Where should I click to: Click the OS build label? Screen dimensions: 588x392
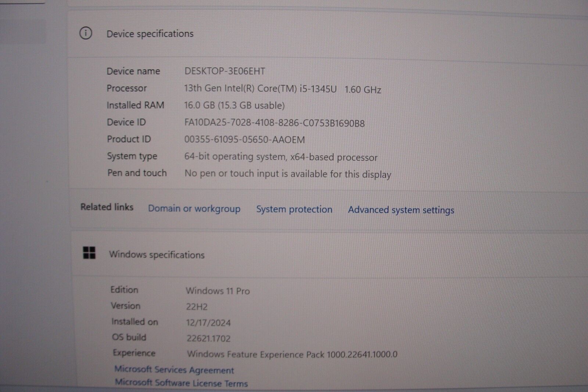point(129,337)
